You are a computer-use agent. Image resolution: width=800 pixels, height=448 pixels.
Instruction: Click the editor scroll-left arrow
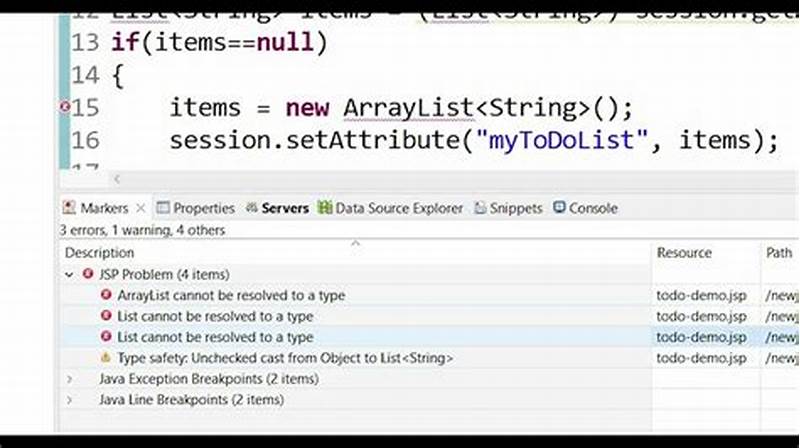click(x=117, y=179)
